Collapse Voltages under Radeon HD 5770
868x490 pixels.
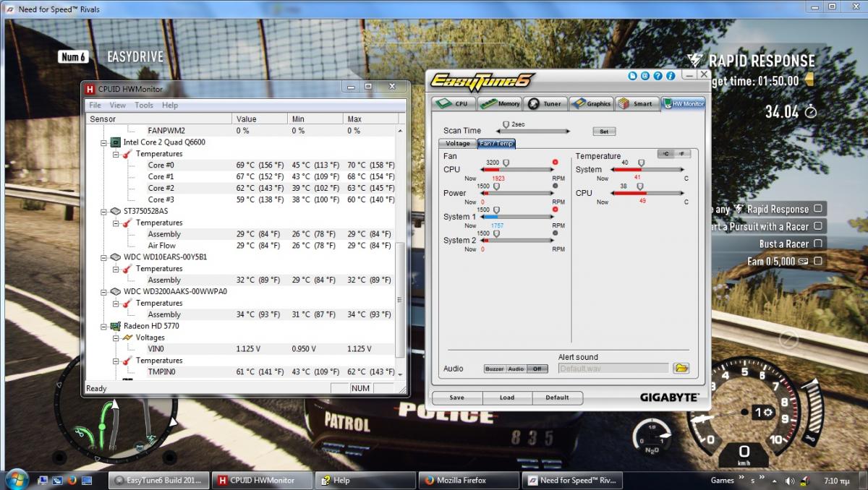point(115,338)
